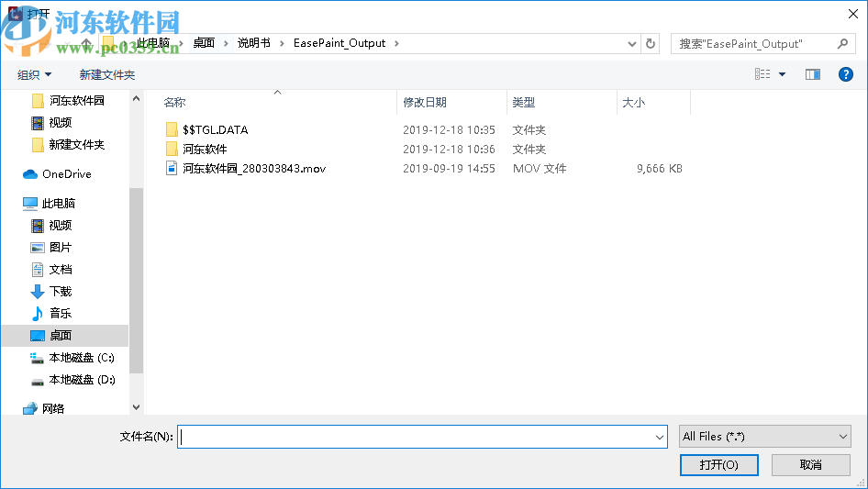This screenshot has height=489, width=868.
Task: Click the 下载 download arrow icon
Action: (x=37, y=292)
